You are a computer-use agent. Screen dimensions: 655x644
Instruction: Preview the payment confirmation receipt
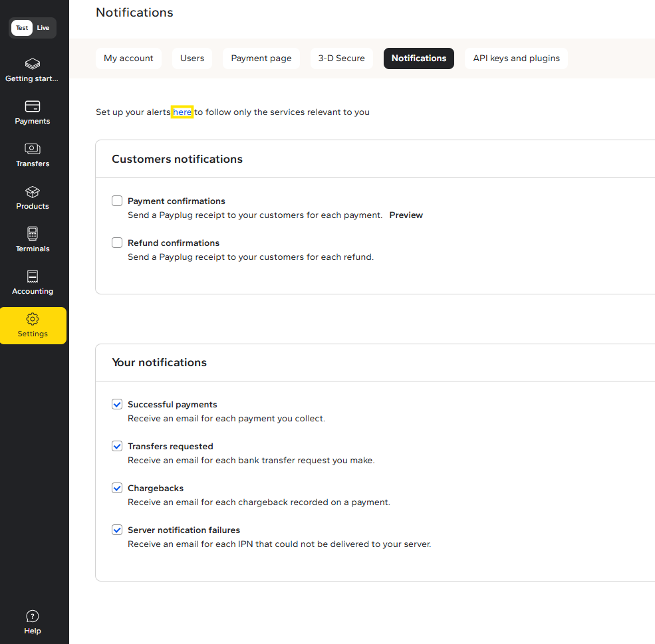click(406, 215)
